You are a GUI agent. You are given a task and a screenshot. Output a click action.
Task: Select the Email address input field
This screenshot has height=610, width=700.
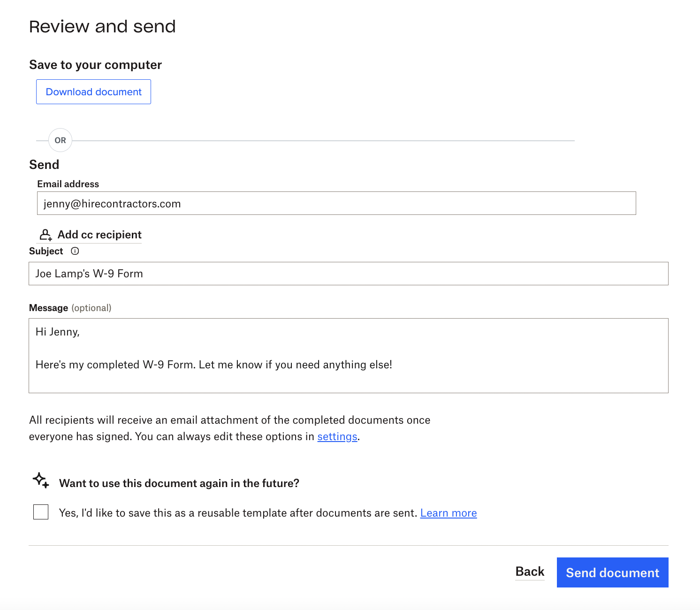click(x=336, y=203)
